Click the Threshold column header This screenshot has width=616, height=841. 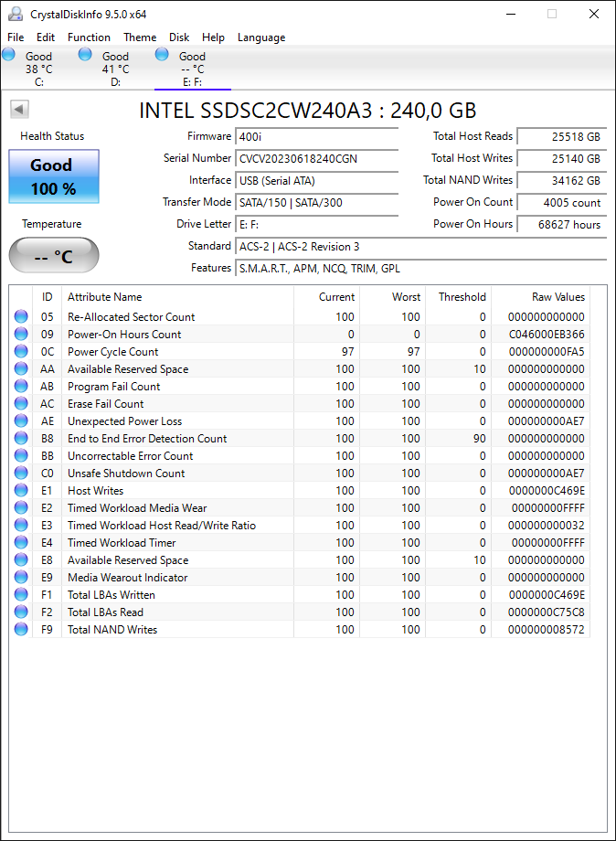coord(459,296)
